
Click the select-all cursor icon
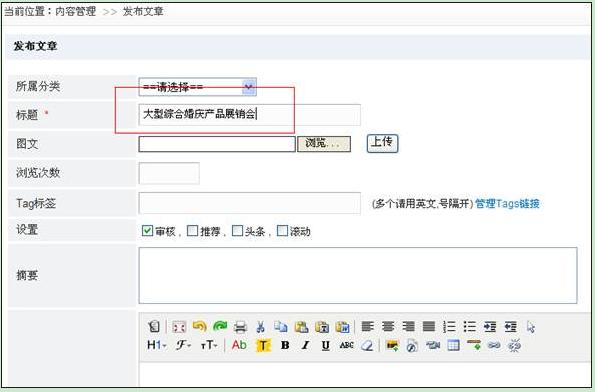pyautogui.click(x=530, y=327)
